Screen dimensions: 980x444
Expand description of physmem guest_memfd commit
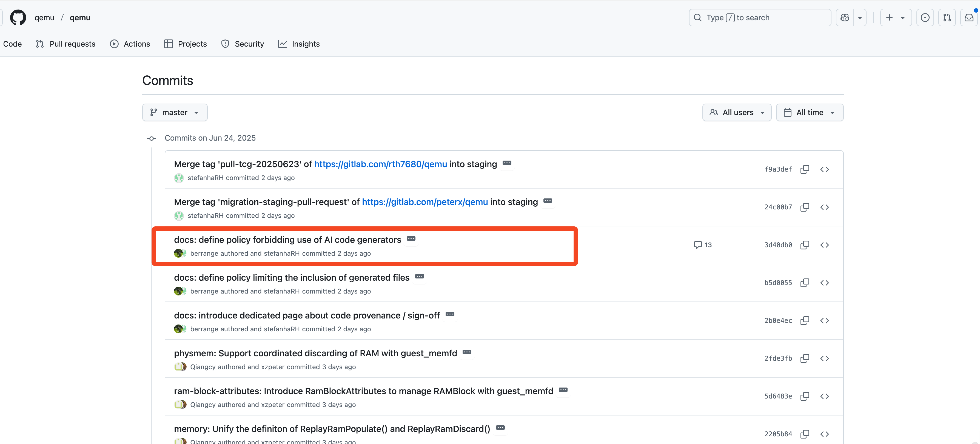[x=467, y=352]
